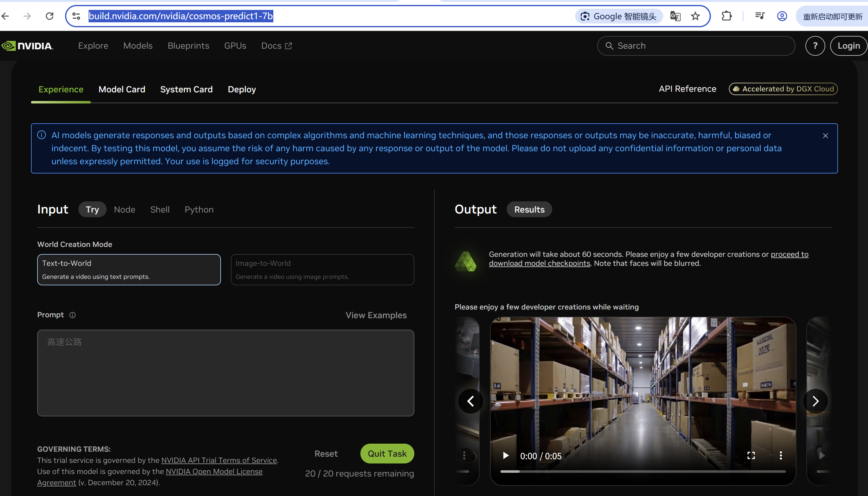The image size is (868, 496).
Task: Select the Results output tab
Action: (x=529, y=209)
